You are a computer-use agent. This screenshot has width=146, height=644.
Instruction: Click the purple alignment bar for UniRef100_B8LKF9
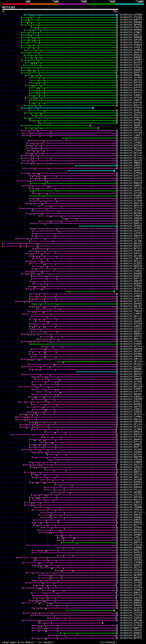[x=60, y=246]
